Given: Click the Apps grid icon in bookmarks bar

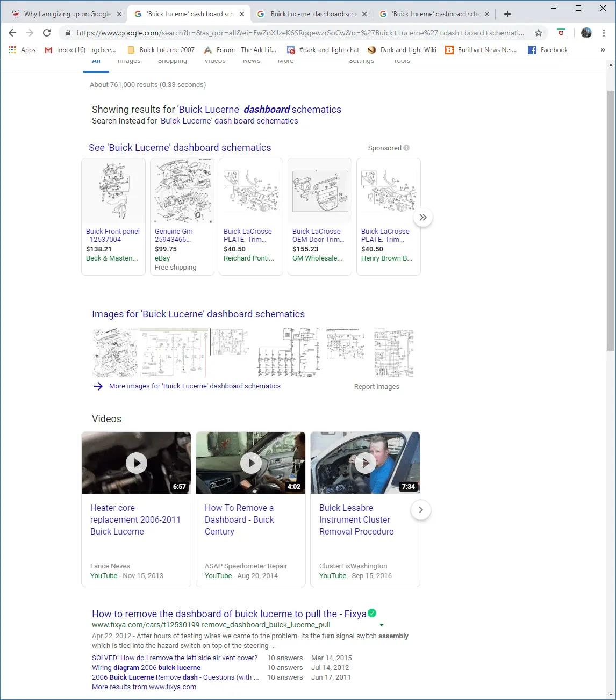Looking at the screenshot, I should pos(12,50).
